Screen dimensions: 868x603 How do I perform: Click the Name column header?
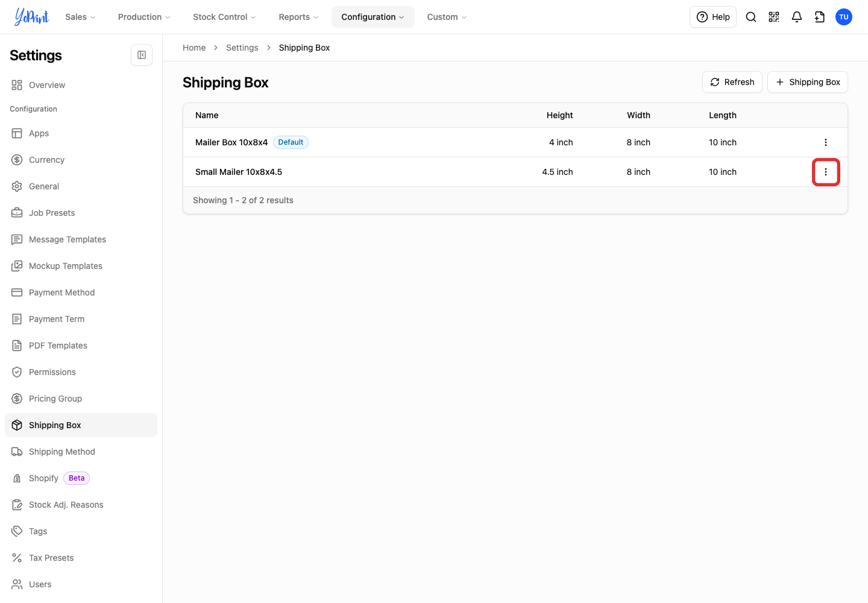[x=207, y=115]
